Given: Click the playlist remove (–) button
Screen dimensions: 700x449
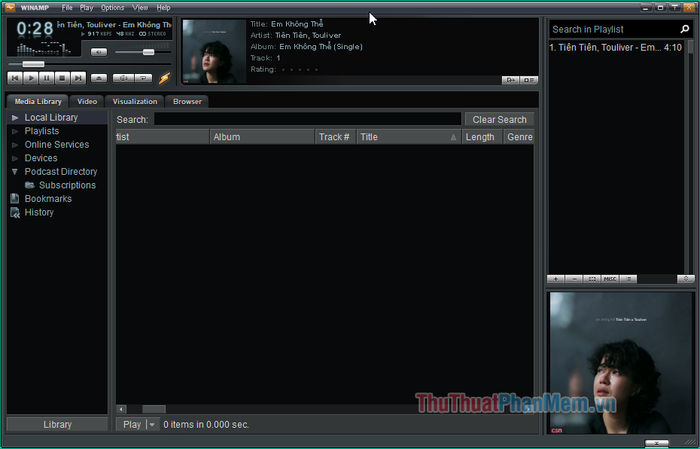Looking at the screenshot, I should pyautogui.click(x=574, y=279).
